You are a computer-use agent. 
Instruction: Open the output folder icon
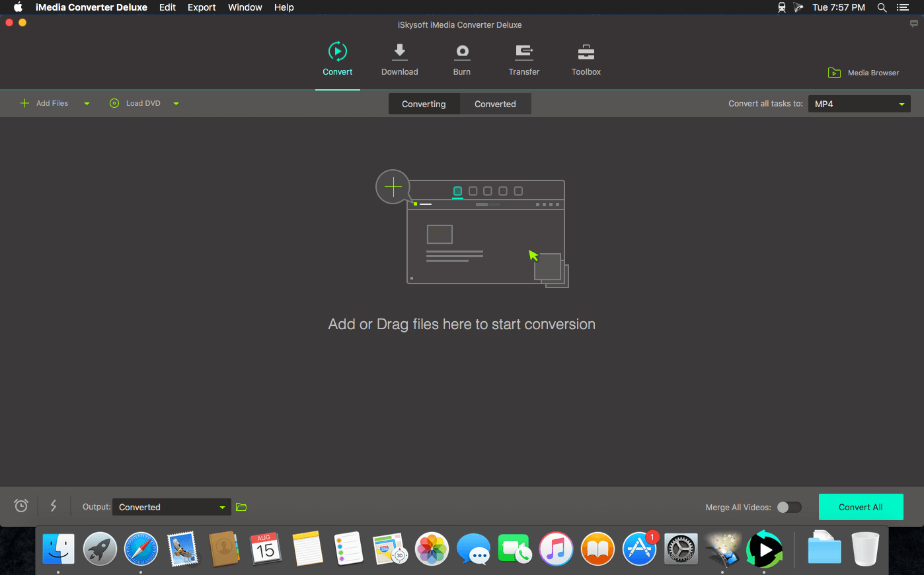241,507
